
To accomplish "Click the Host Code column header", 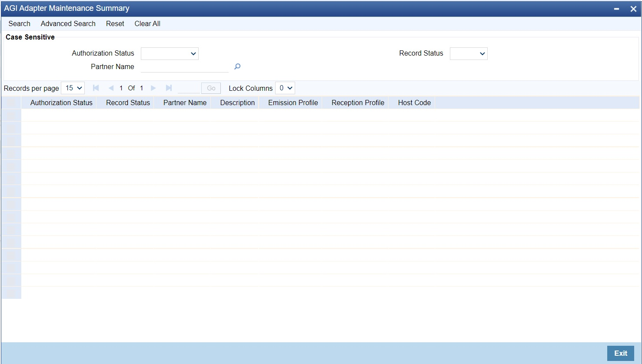I will [414, 103].
